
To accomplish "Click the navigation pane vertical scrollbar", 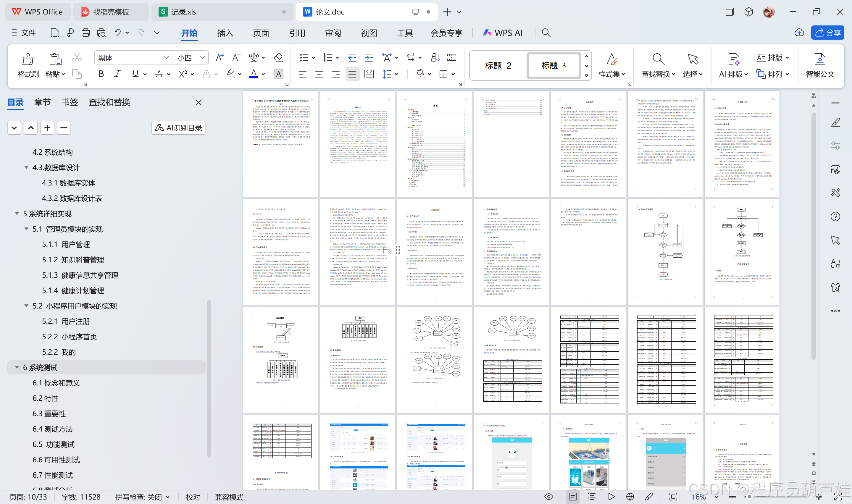I will tap(209, 378).
